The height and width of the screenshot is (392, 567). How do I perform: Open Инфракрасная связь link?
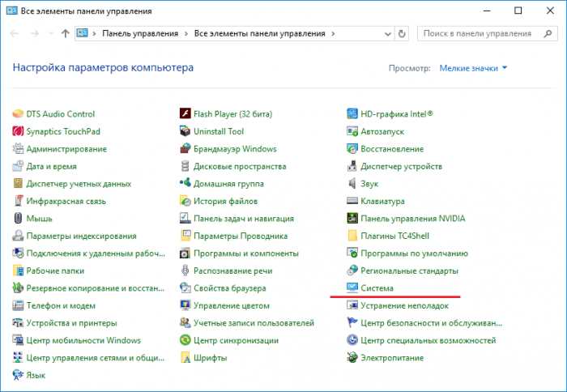(x=66, y=201)
